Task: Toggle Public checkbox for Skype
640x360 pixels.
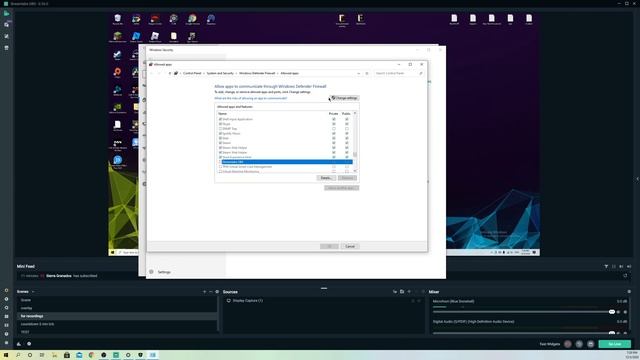Action: 347,124
